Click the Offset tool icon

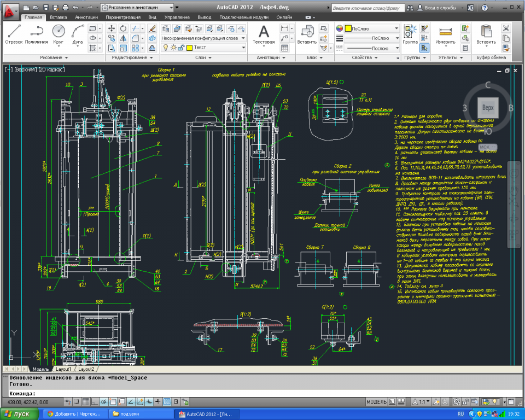tap(152, 48)
